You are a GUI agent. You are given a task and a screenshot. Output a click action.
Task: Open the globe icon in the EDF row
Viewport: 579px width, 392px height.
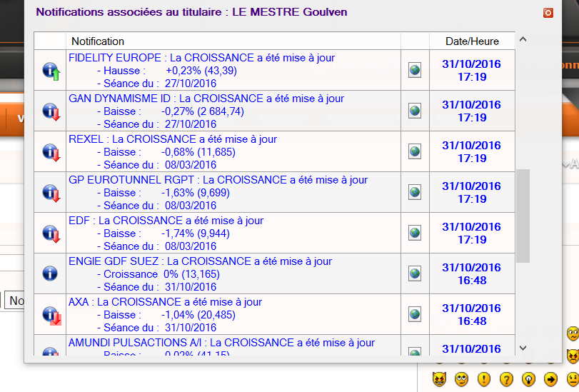(x=415, y=233)
